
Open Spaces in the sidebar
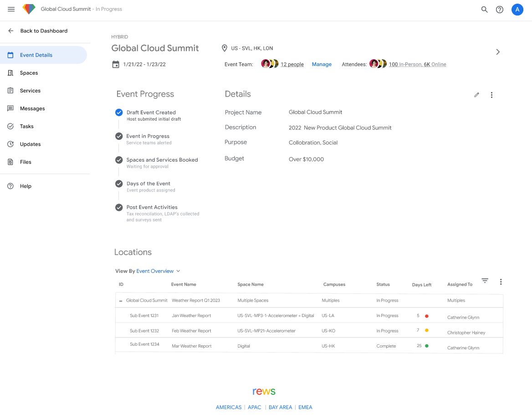tap(29, 73)
